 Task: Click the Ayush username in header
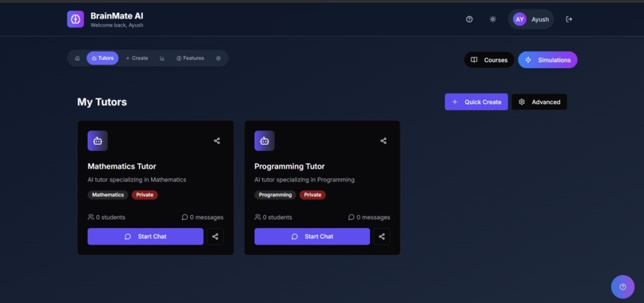tap(540, 19)
